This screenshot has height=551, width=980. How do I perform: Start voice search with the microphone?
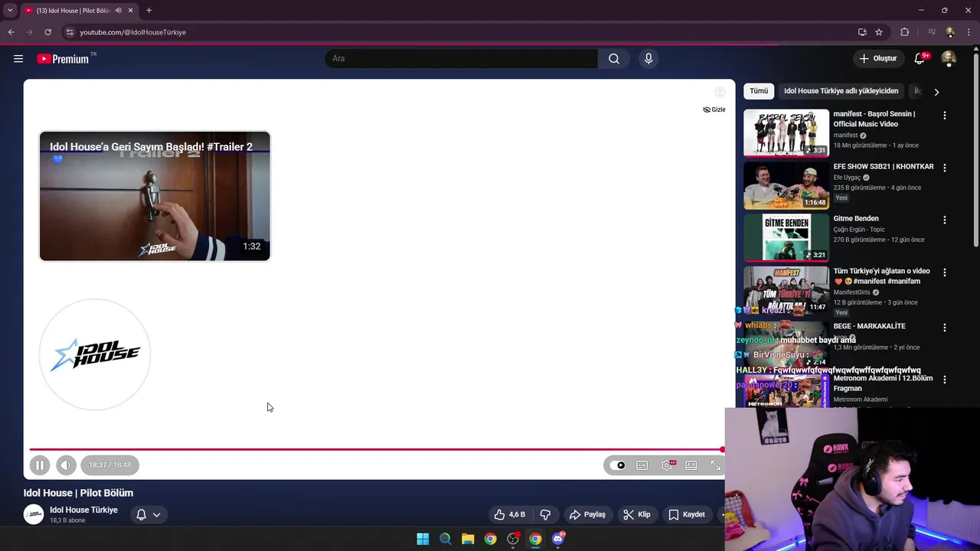[648, 58]
